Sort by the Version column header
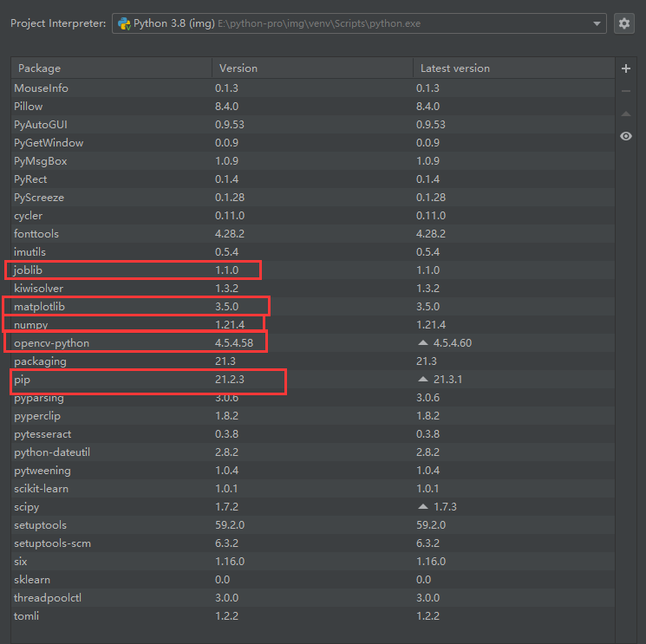 (x=312, y=68)
